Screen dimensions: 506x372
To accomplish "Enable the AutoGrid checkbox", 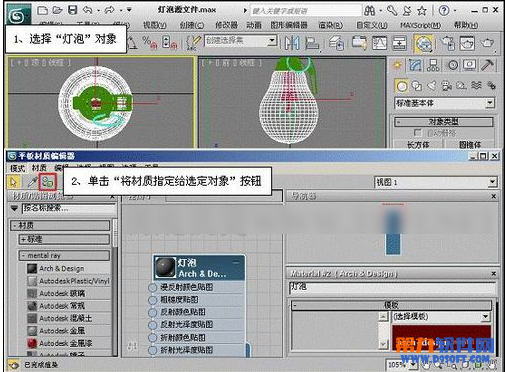I will tap(417, 133).
